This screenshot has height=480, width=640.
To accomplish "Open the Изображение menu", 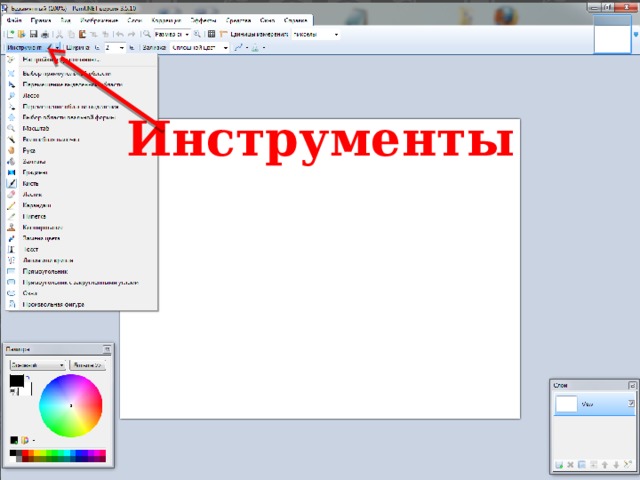I will (99, 20).
